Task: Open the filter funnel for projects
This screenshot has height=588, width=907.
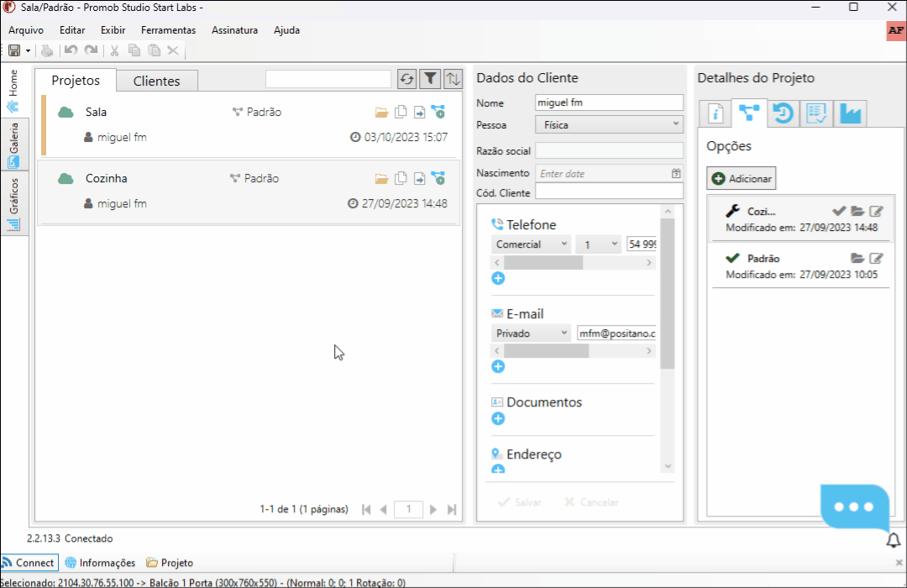Action: click(x=430, y=79)
